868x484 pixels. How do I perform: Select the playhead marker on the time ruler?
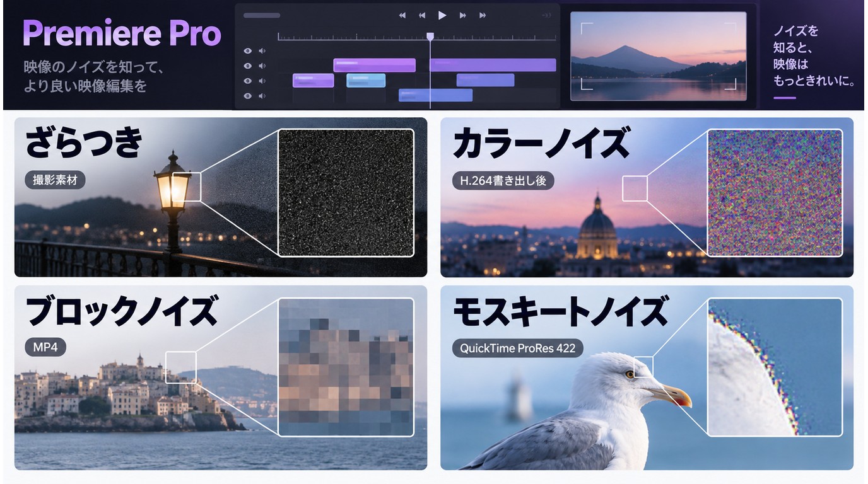click(x=430, y=37)
